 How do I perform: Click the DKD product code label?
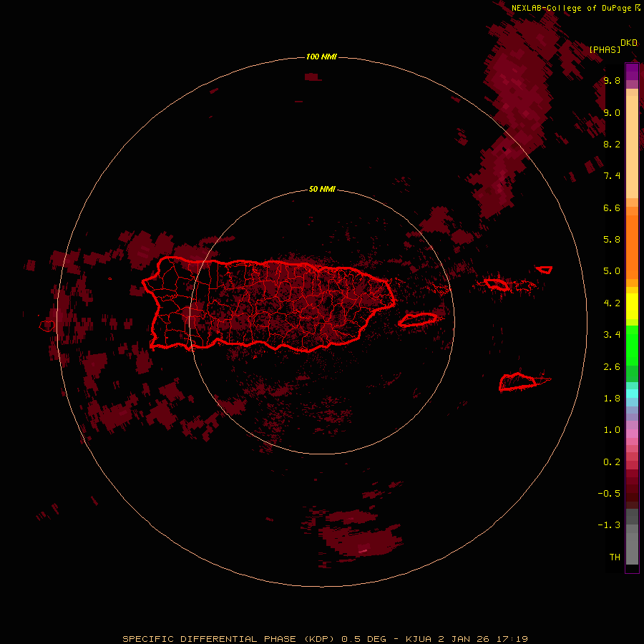coord(629,43)
